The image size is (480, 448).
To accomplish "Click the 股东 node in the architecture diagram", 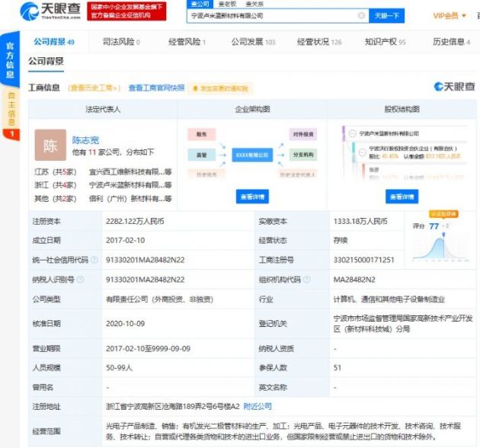I will click(x=201, y=134).
